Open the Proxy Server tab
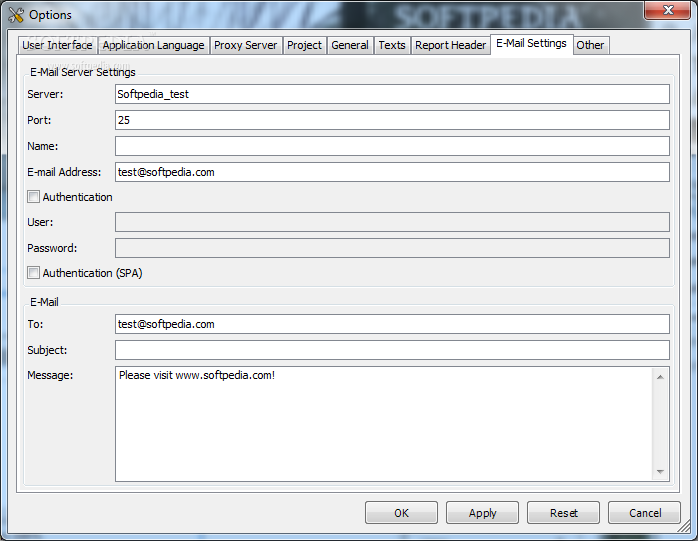 tap(245, 45)
